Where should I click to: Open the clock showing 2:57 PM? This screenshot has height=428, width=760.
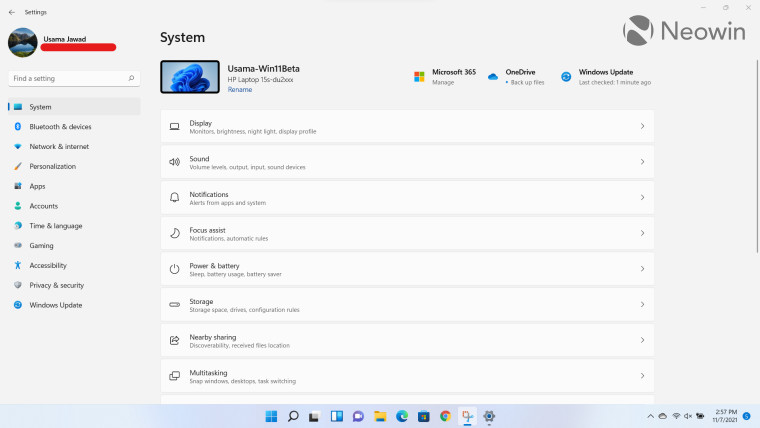click(x=726, y=416)
